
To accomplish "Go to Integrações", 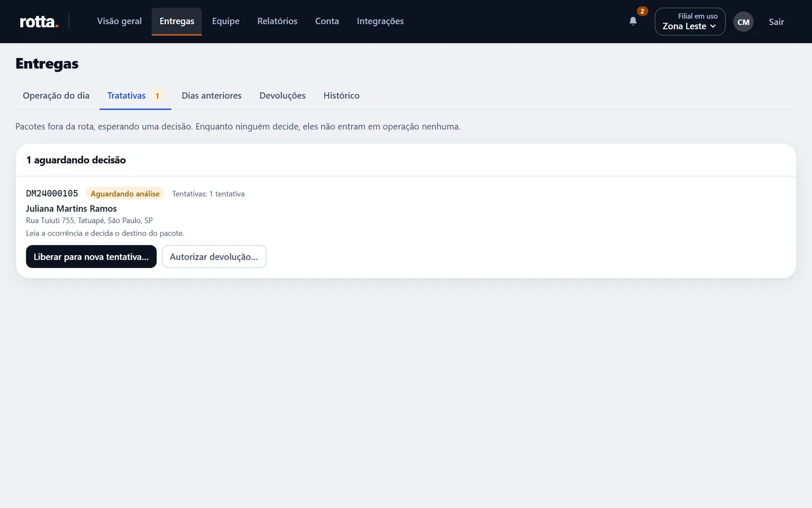I will [x=380, y=21].
